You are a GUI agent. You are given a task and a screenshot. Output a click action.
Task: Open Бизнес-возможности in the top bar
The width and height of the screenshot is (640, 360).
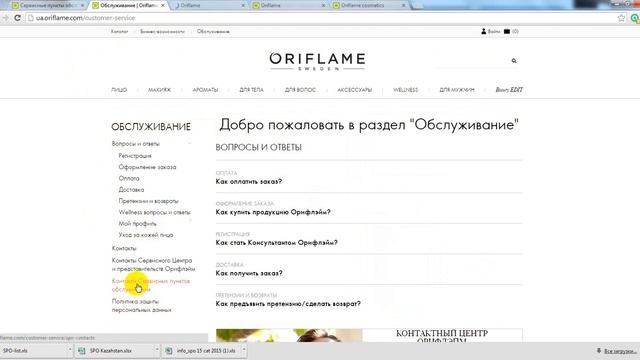162,31
